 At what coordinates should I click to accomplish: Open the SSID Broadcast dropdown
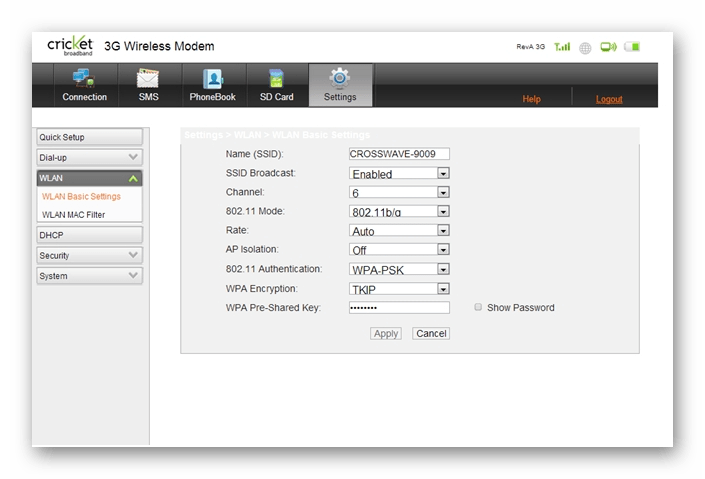tap(399, 173)
